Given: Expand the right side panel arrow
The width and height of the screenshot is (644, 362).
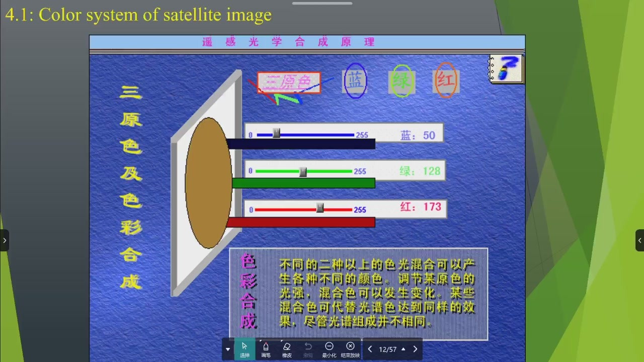Looking at the screenshot, I should click(639, 240).
